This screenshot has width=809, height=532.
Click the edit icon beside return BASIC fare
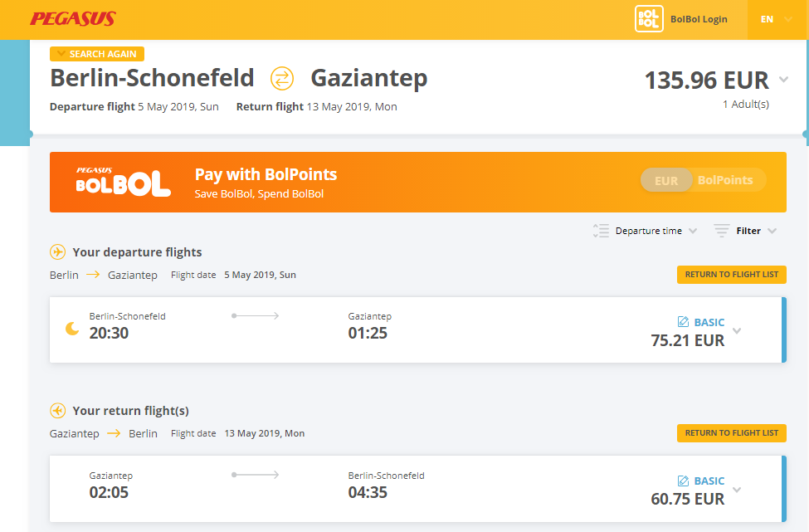click(x=683, y=481)
